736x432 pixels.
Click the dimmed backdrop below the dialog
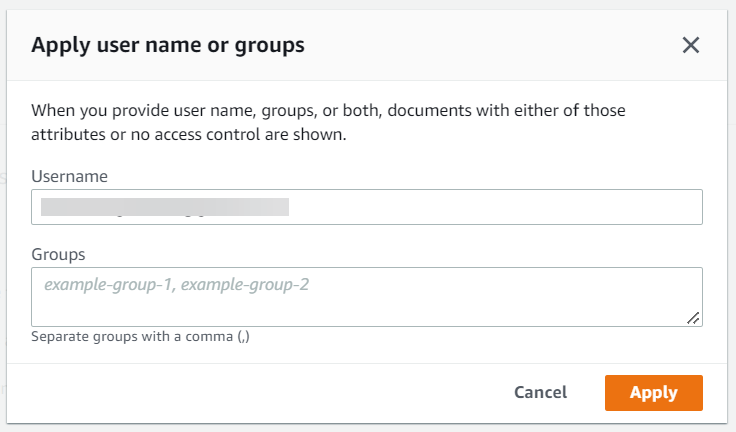pos(368,427)
